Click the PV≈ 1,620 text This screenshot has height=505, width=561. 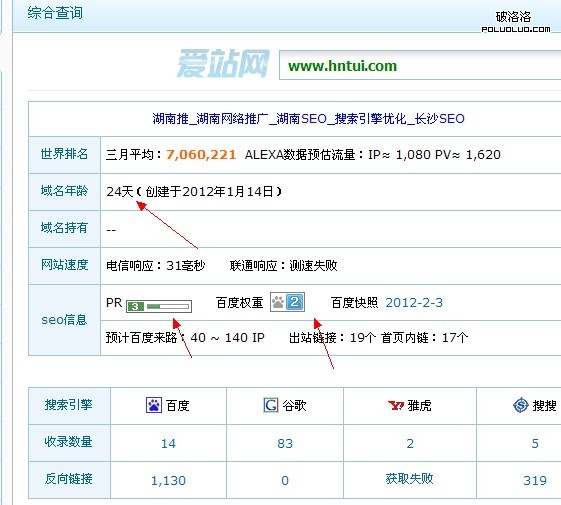click(468, 155)
